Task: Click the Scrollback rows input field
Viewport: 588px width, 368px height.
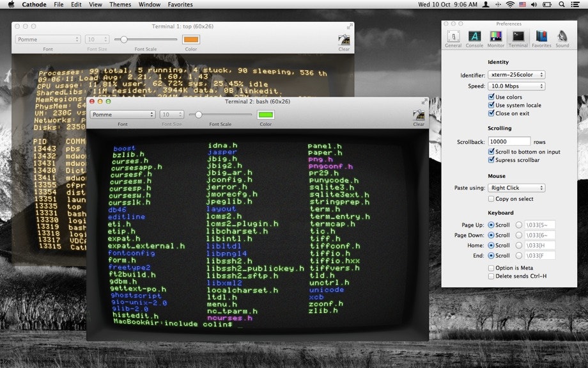Action: point(509,141)
